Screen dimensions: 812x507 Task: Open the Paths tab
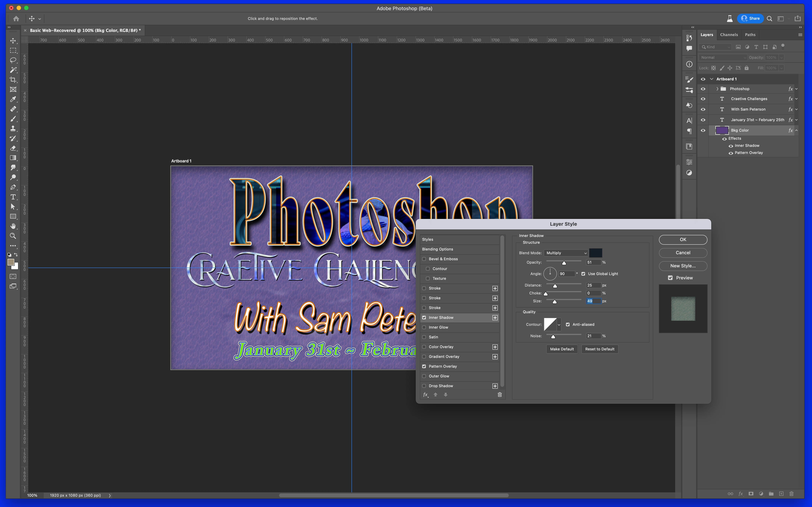(x=750, y=35)
